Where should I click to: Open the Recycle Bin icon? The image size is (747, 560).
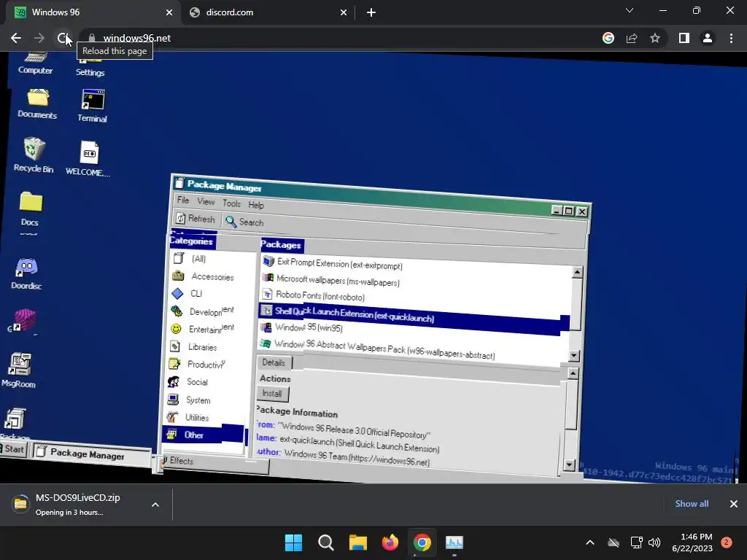(x=34, y=155)
